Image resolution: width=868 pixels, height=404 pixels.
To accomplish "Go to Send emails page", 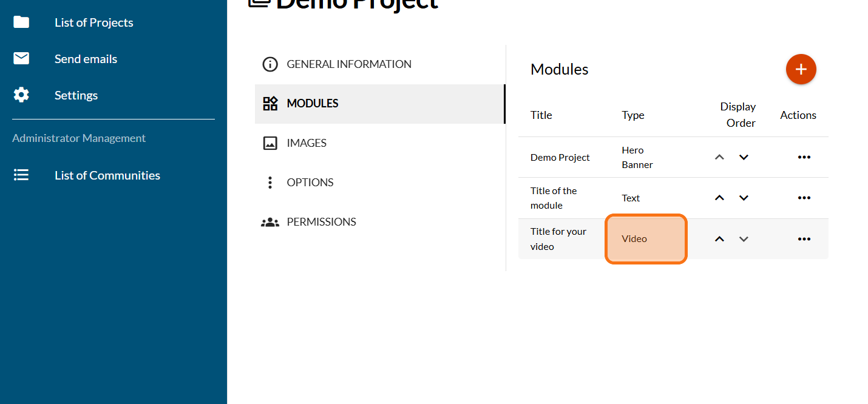I will coord(86,59).
